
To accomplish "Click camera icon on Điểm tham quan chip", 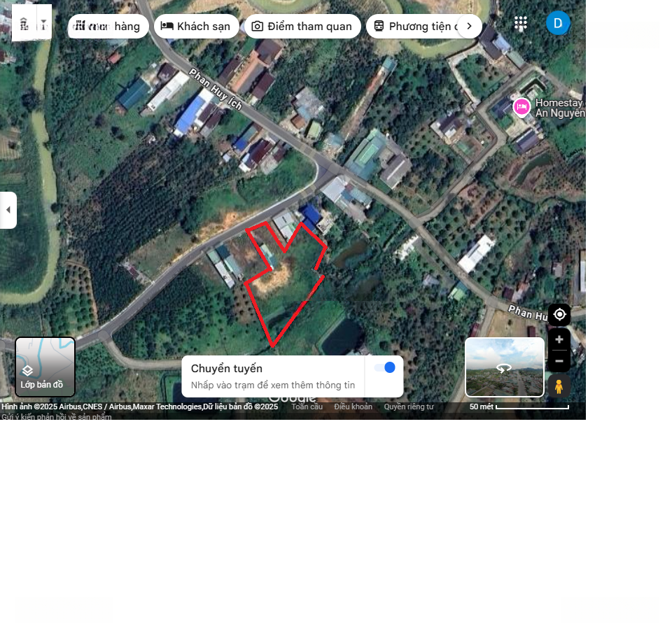I will point(258,27).
